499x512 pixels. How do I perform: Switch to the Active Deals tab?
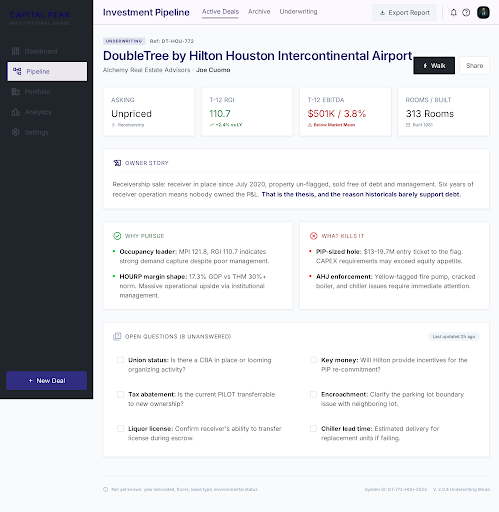[x=220, y=12]
